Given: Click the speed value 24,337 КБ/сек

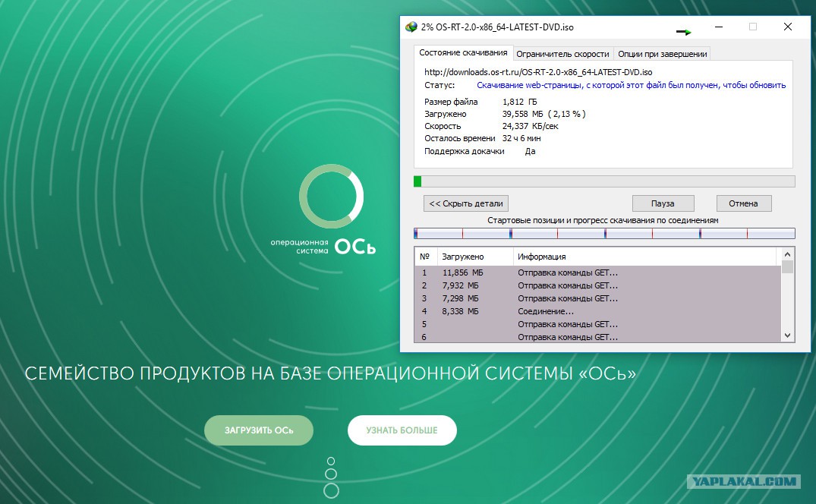Looking at the screenshot, I should click(x=531, y=127).
